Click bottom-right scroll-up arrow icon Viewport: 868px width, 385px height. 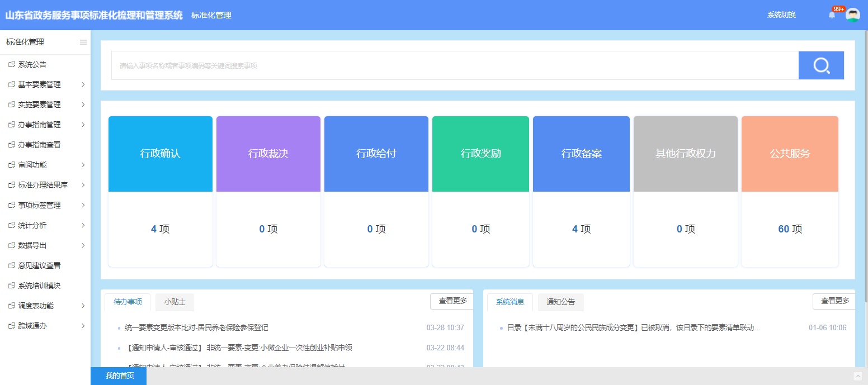coord(858,376)
